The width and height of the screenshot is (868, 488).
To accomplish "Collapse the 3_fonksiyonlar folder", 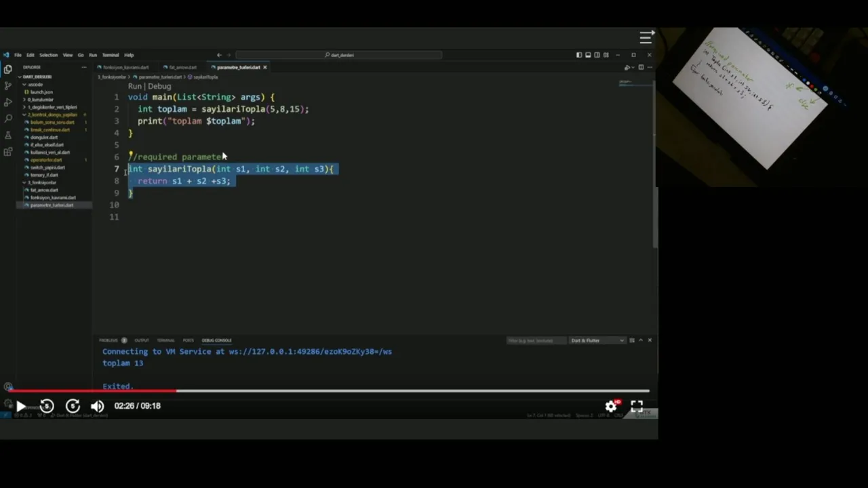I will click(x=42, y=182).
